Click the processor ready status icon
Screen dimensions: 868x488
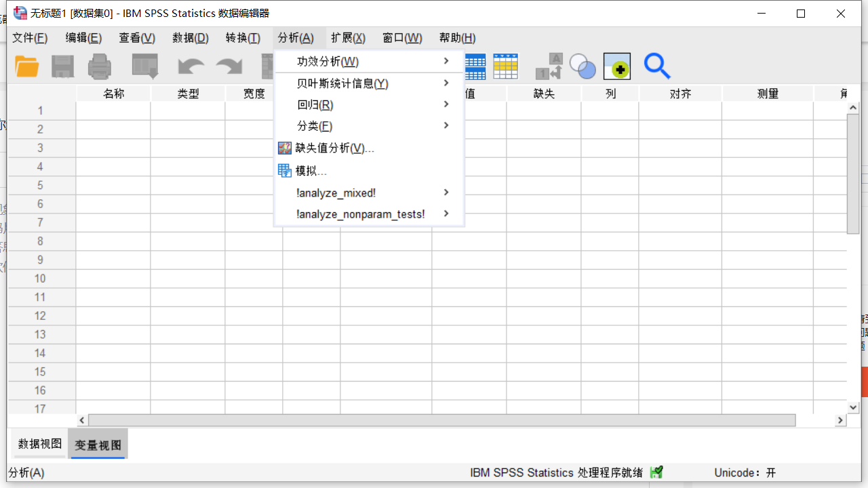point(656,472)
